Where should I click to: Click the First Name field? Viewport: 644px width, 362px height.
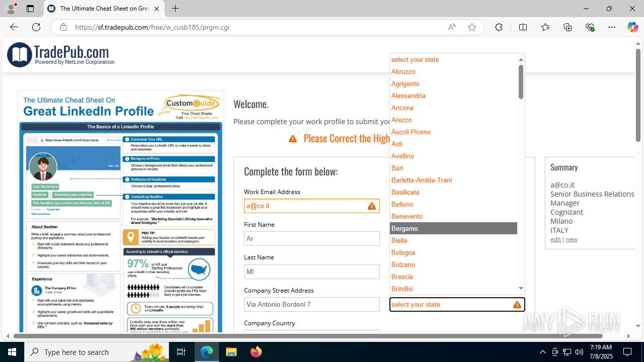coord(312,239)
